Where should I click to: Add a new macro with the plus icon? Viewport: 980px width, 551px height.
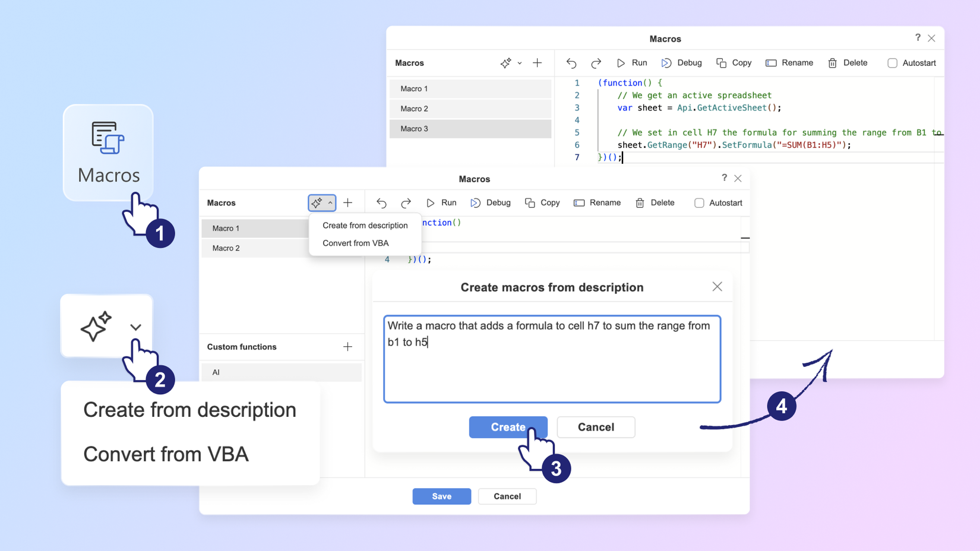click(x=348, y=202)
